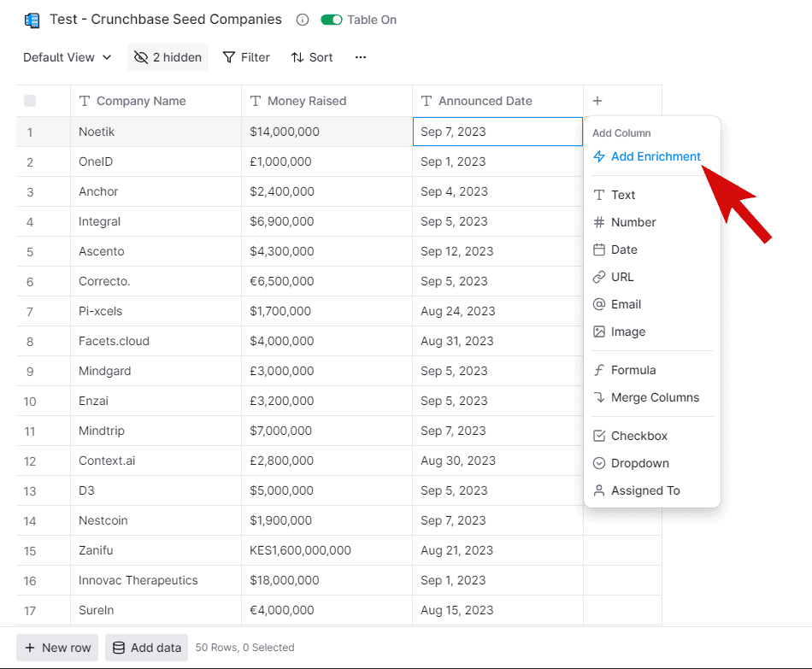Click the Company Name column header

coord(156,101)
